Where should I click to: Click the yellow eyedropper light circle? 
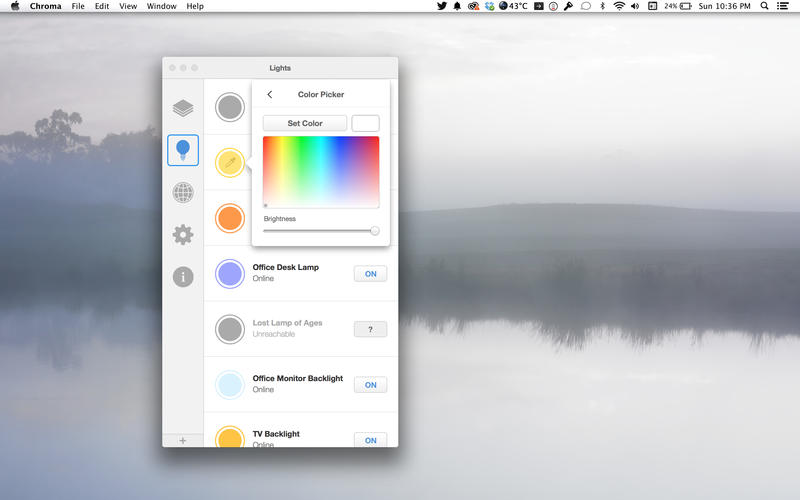coord(230,163)
